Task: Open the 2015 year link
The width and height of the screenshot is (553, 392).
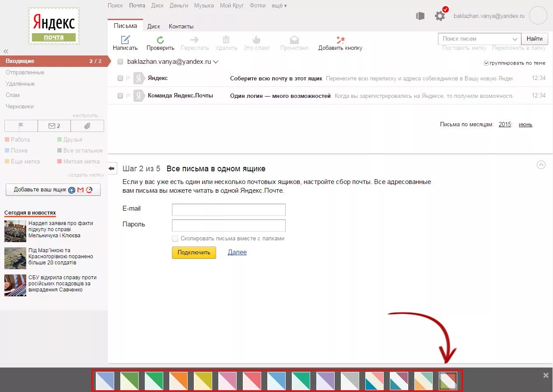Action: [505, 125]
